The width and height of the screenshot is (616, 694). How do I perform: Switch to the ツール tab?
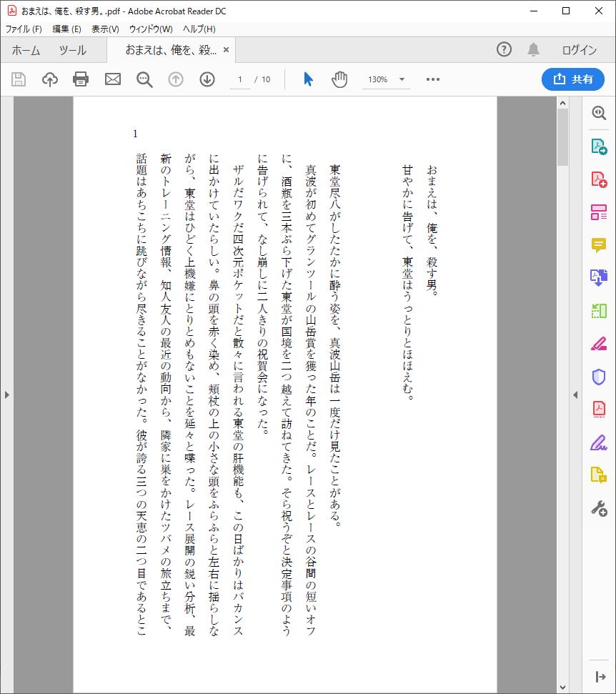[x=73, y=50]
